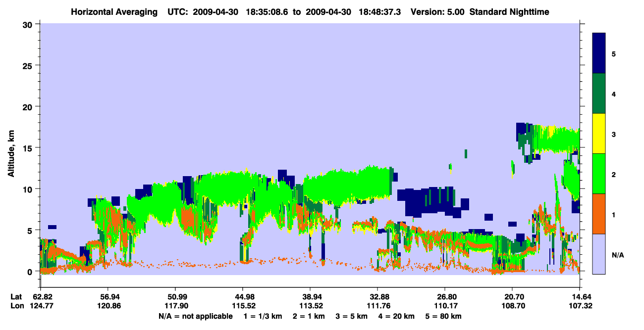This screenshot has width=644, height=330.
Task: Click longitude value 107.32
Action: (x=580, y=306)
